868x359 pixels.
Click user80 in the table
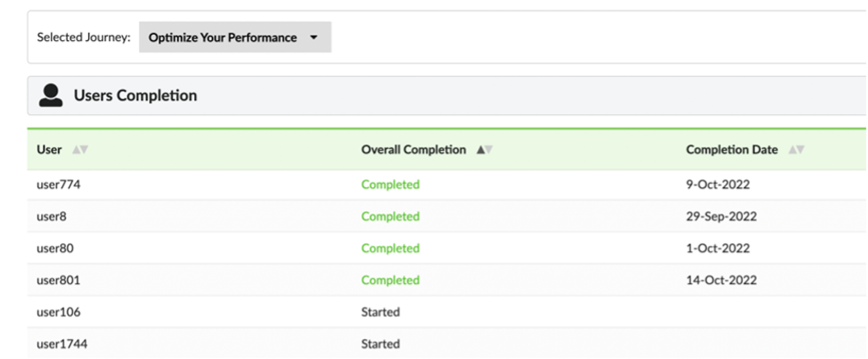55,248
